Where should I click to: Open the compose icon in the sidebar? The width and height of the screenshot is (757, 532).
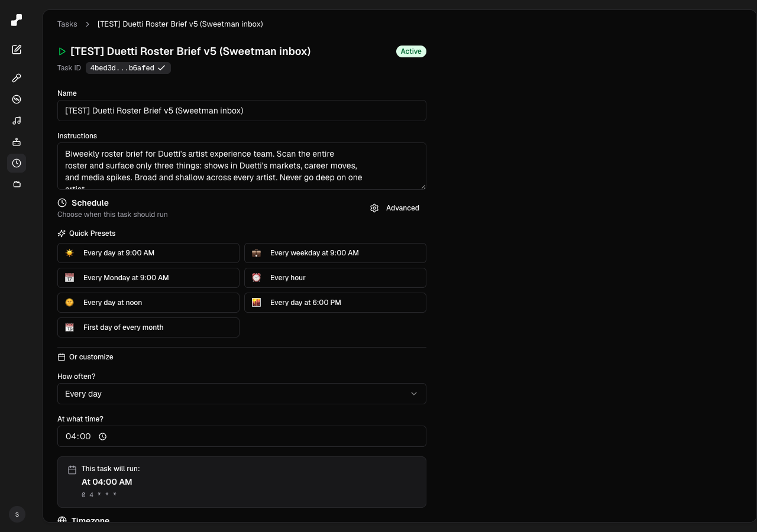pyautogui.click(x=17, y=50)
